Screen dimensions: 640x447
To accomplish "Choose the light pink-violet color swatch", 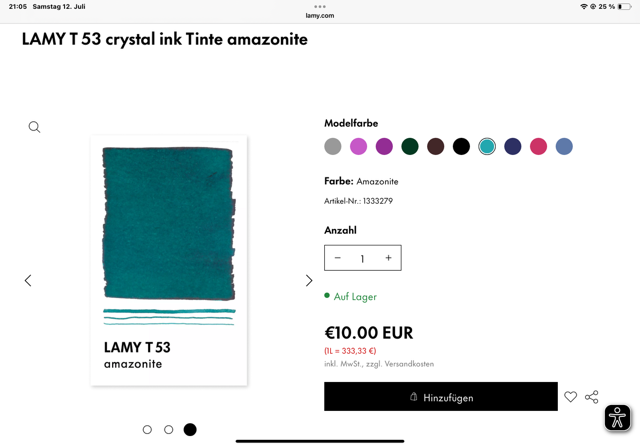I will point(358,146).
